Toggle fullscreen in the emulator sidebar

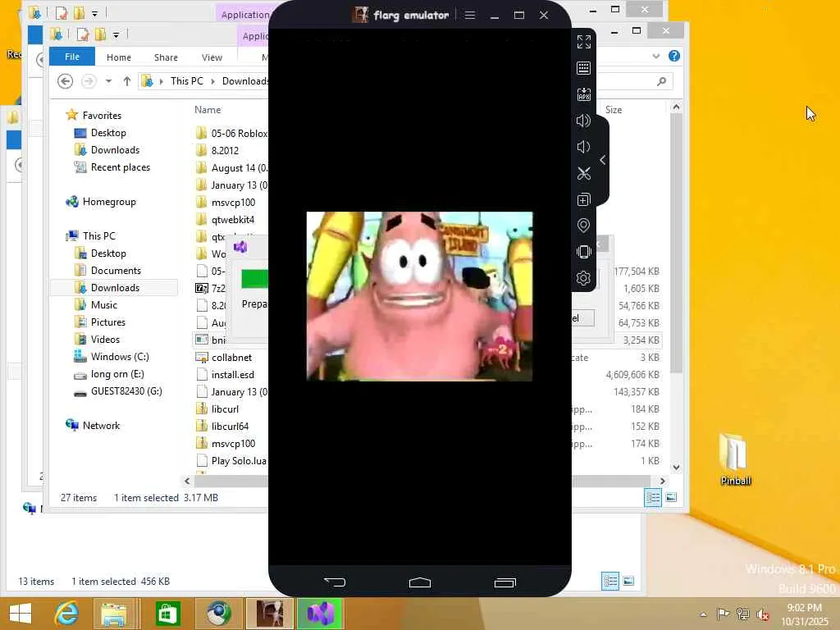point(583,42)
